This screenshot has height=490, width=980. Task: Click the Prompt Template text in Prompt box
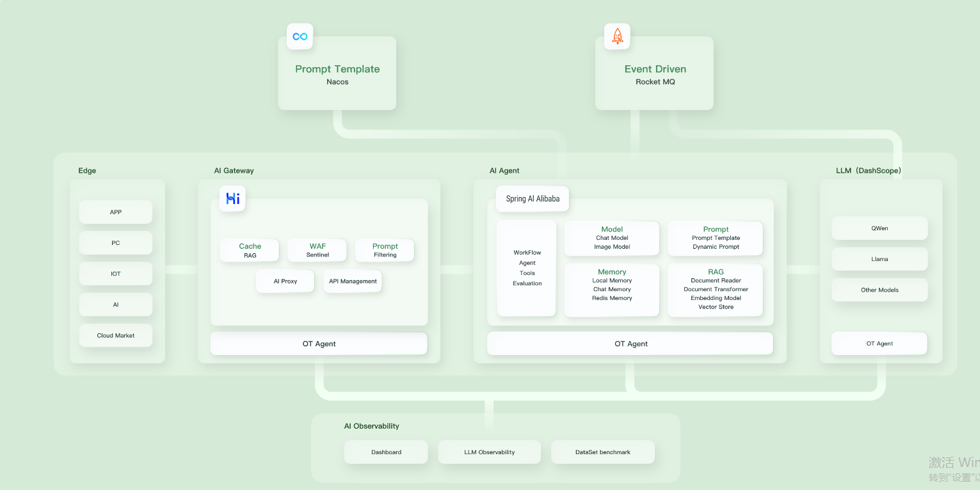[x=716, y=238]
